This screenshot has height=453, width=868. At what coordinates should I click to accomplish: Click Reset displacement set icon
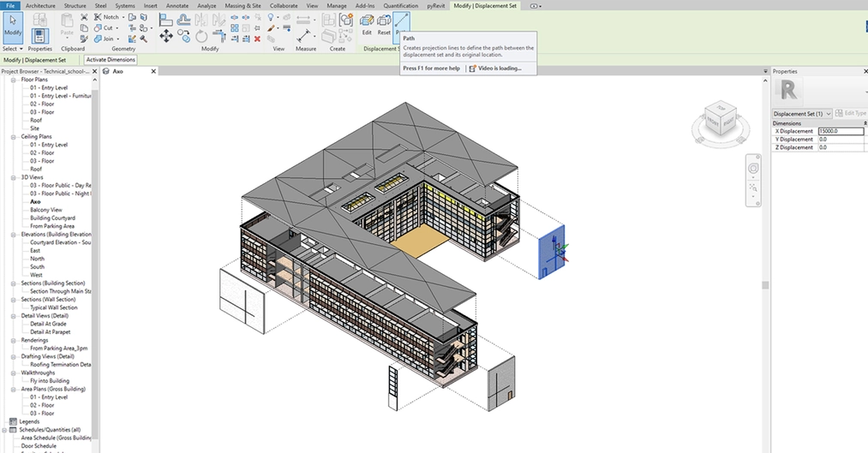[x=384, y=25]
